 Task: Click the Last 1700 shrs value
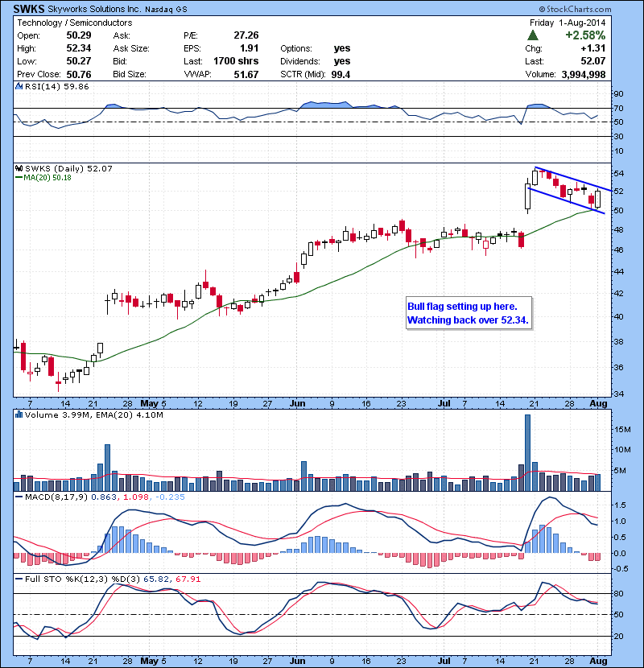(x=236, y=61)
